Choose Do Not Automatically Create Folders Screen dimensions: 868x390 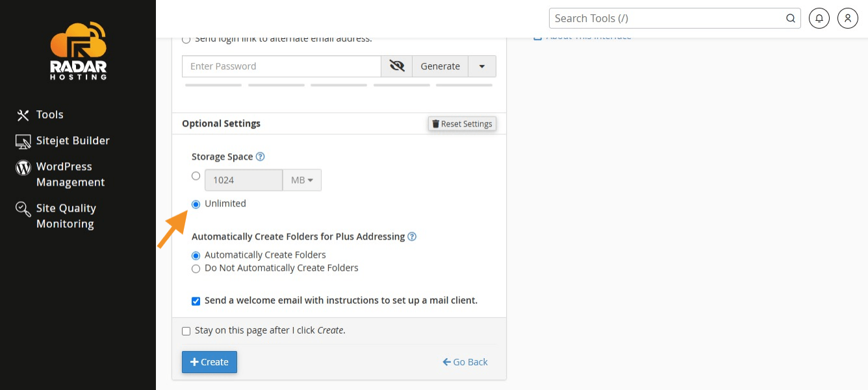pyautogui.click(x=196, y=269)
